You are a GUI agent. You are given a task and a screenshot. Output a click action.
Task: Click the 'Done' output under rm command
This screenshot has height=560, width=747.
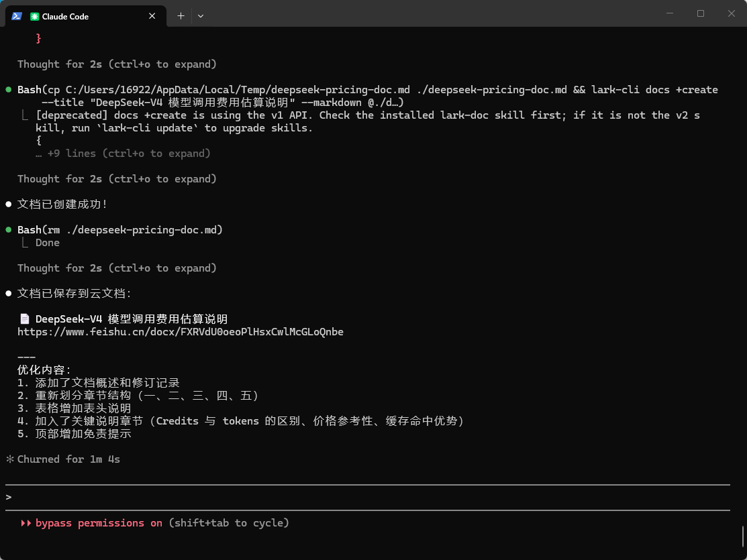coord(48,243)
